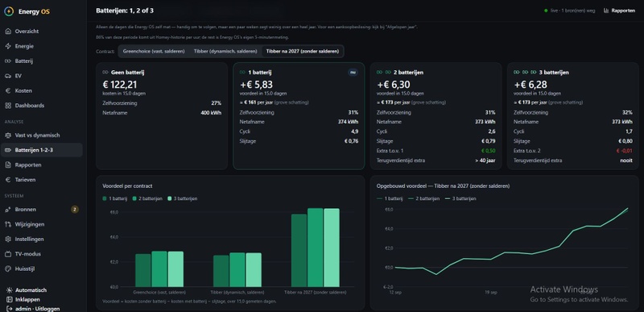The height and width of the screenshot is (312, 644).
Task: Click 'Batterijen: 1, 2 of 3' page heading
Action: tap(125, 10)
